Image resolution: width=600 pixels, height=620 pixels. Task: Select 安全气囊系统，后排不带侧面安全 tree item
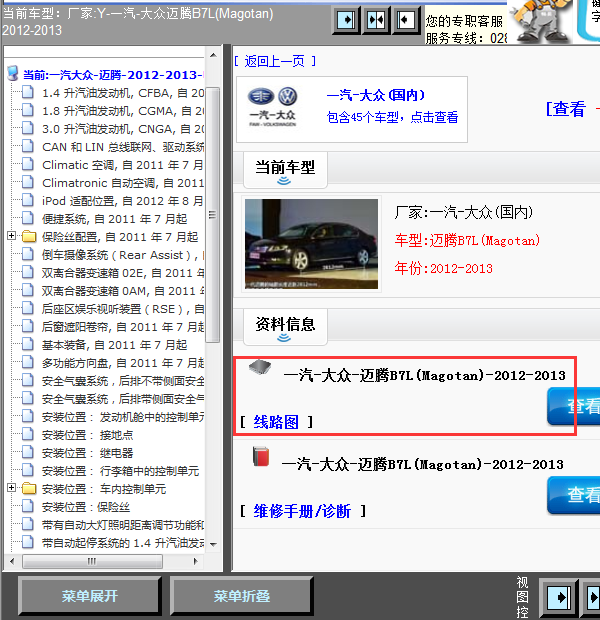[123, 381]
